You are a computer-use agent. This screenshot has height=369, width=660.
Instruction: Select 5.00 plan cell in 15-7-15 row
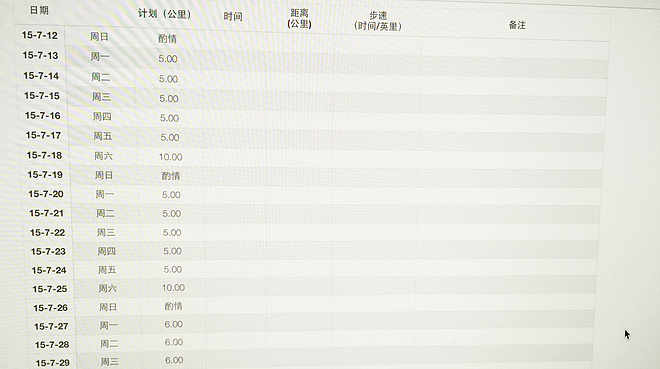point(169,98)
